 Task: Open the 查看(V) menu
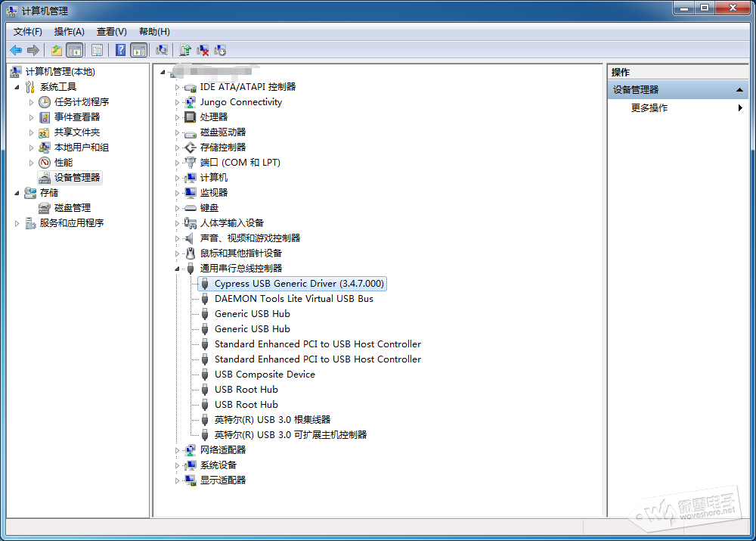click(112, 32)
